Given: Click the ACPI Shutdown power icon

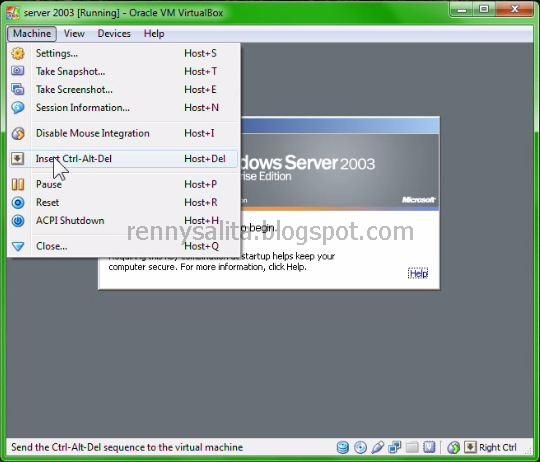Looking at the screenshot, I should click(18, 221).
